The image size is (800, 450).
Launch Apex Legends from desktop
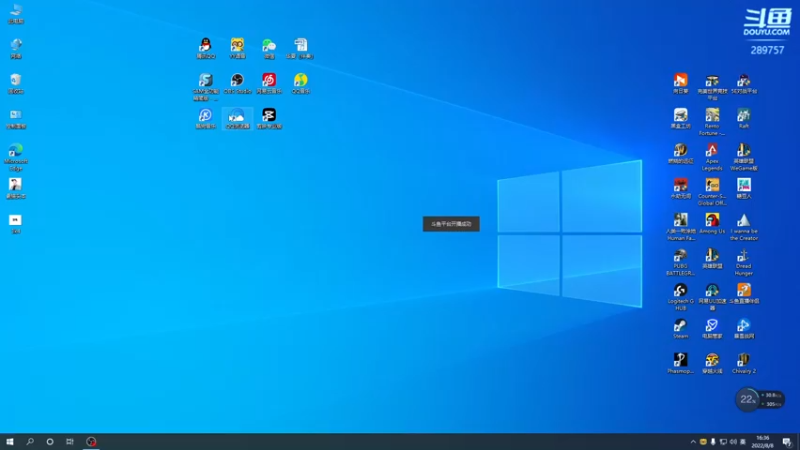click(712, 157)
